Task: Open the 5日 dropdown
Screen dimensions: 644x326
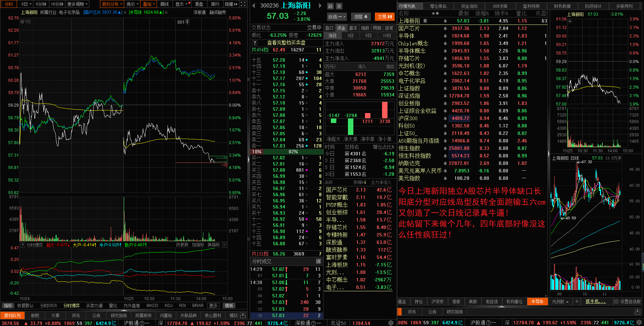Action: point(26,4)
